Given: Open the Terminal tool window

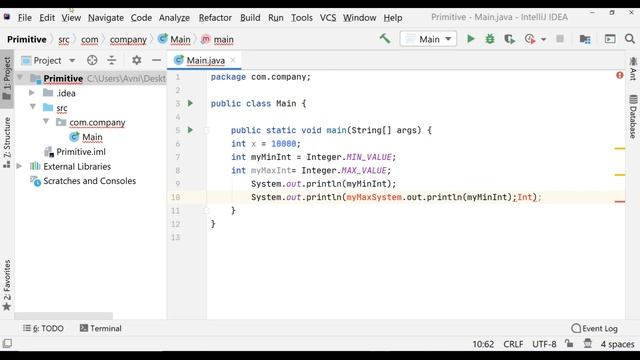Looking at the screenshot, I should coord(100,328).
